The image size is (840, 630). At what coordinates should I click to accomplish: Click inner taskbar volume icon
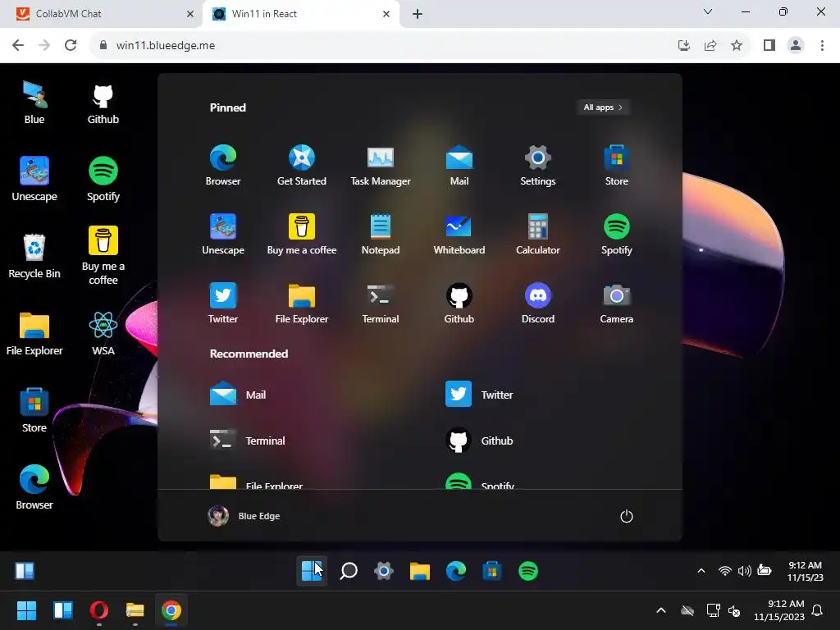point(744,571)
